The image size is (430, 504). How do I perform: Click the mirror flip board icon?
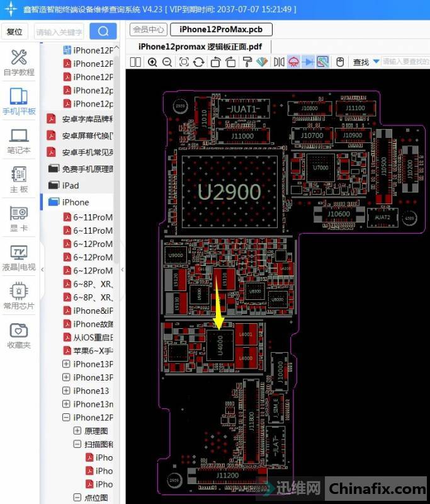coord(278,62)
